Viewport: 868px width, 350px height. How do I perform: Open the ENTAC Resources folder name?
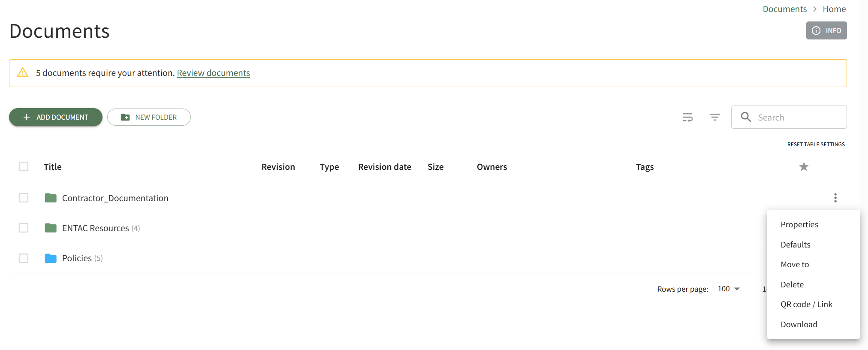pyautogui.click(x=95, y=228)
